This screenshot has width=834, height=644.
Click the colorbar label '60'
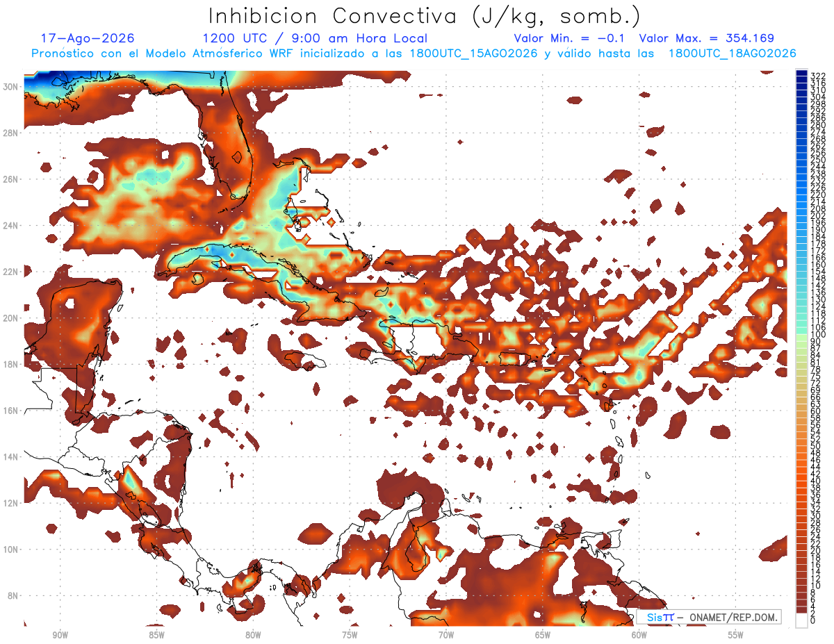click(x=815, y=411)
